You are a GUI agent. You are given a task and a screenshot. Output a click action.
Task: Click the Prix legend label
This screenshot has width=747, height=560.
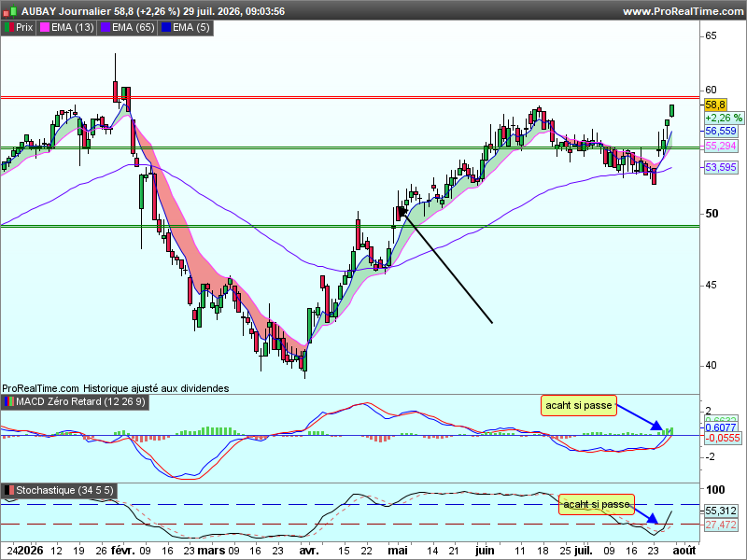pyautogui.click(x=24, y=28)
